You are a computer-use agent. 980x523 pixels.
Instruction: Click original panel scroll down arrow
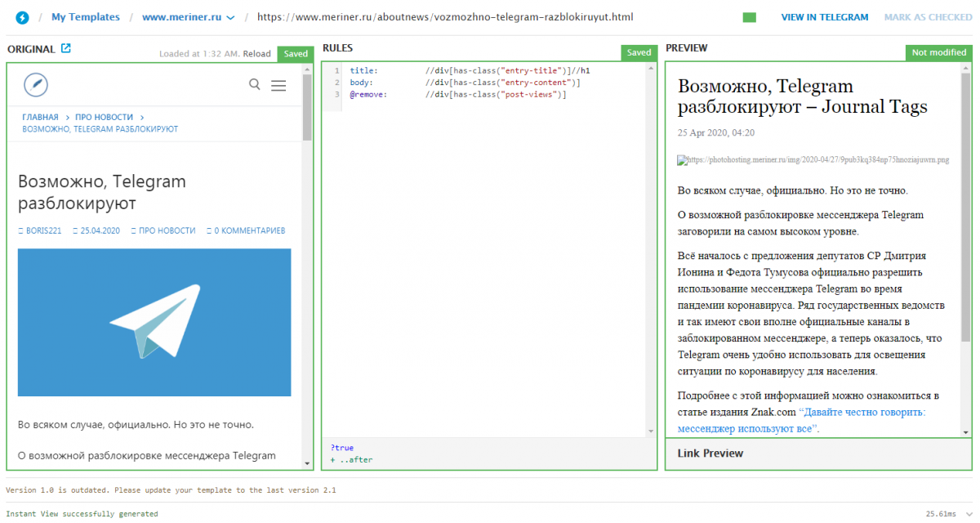click(307, 463)
